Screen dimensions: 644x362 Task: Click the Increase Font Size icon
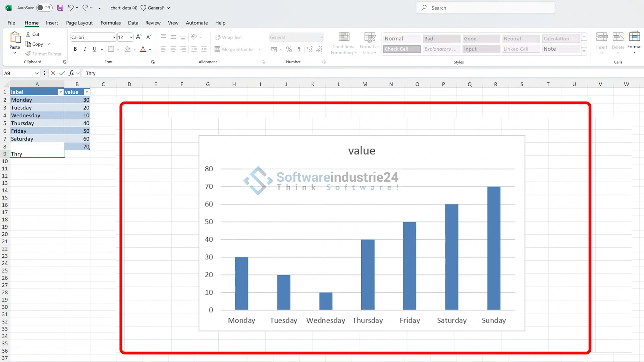139,37
